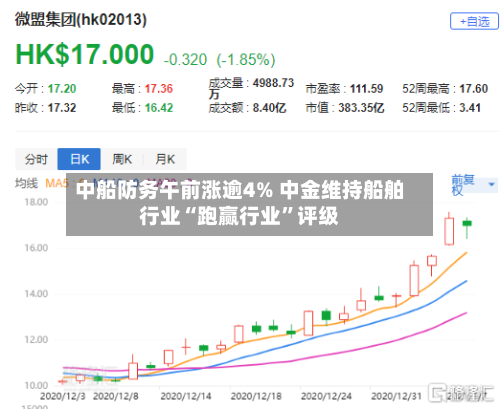Click the stock title 微盟集团(hk02013)
The image size is (500, 409).
[x=80, y=20]
